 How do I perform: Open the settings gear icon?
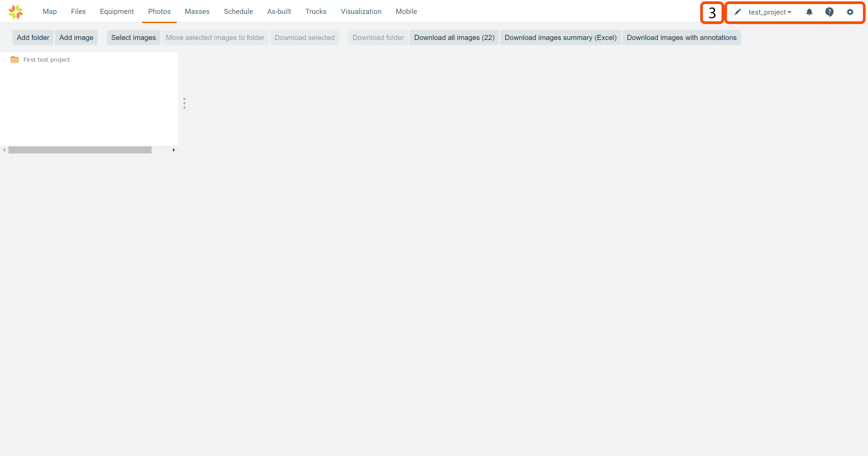pos(850,12)
